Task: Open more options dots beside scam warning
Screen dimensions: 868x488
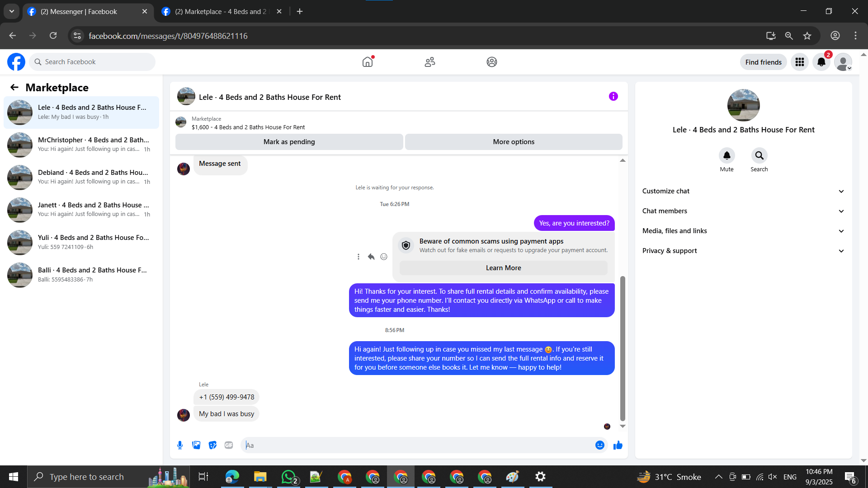Action: (359, 257)
